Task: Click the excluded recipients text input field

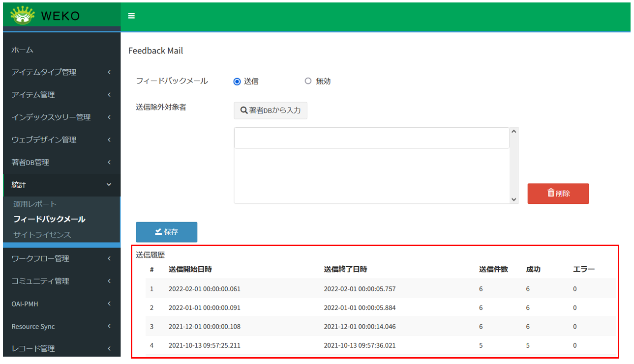Action: 371,139
